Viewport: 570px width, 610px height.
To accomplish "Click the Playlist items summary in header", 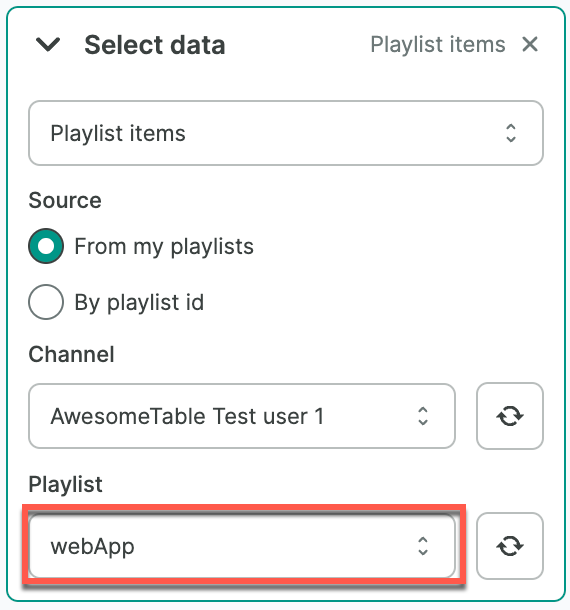I will point(438,44).
